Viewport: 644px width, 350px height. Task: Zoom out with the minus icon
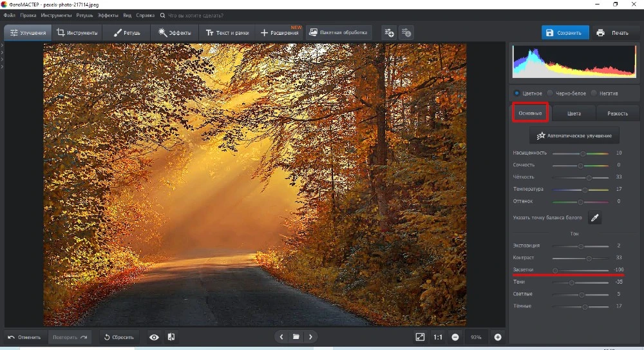(x=455, y=336)
